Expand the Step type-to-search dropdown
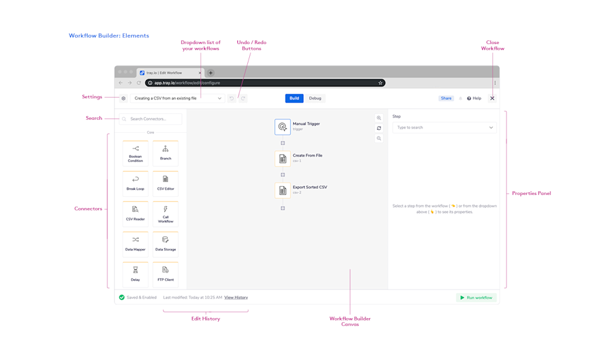Viewport: 609px width, 364px height. (444, 127)
